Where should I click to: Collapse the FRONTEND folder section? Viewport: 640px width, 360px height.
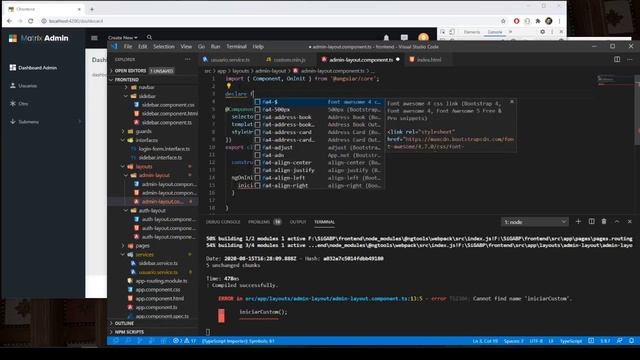(127, 80)
